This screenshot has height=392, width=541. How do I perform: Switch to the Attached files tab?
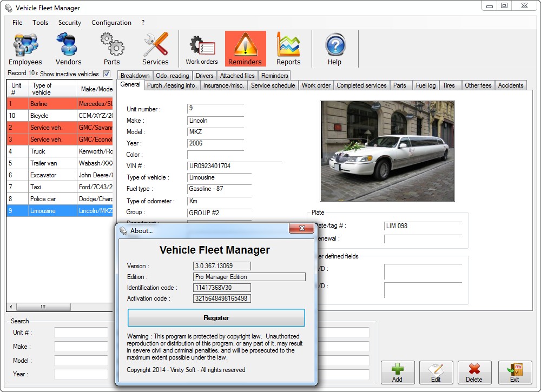237,76
